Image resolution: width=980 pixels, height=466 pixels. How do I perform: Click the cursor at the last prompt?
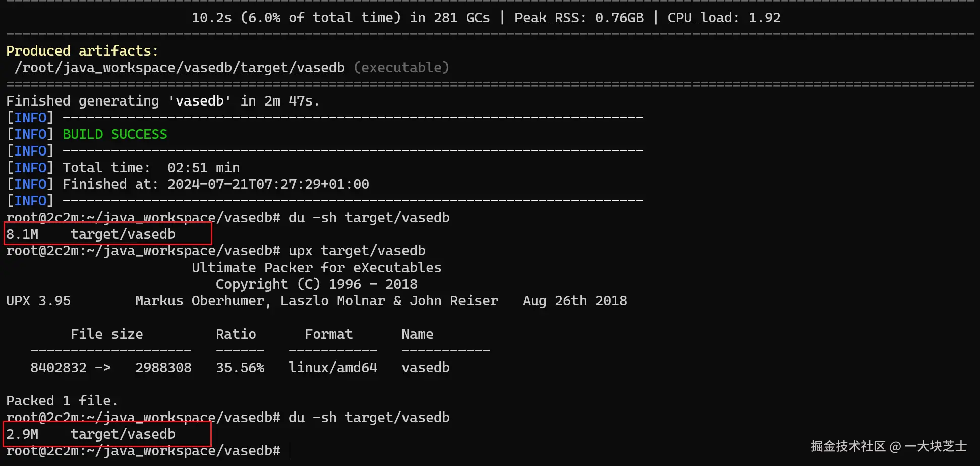[289, 450]
